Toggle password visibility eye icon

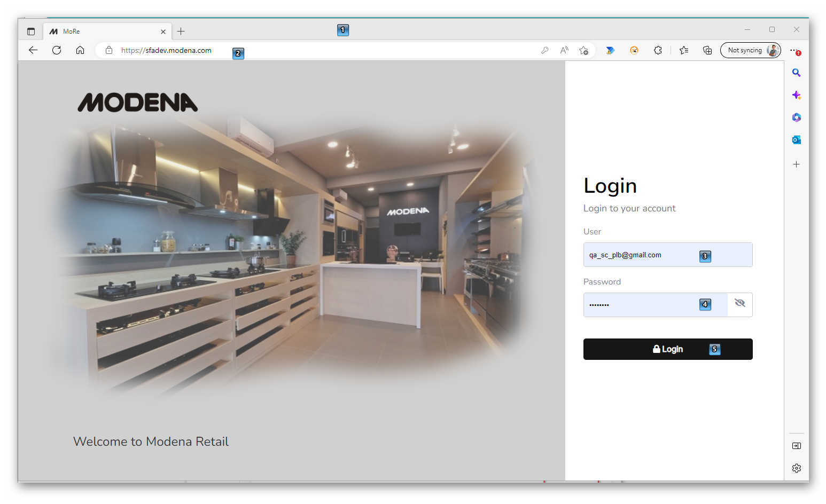(739, 304)
